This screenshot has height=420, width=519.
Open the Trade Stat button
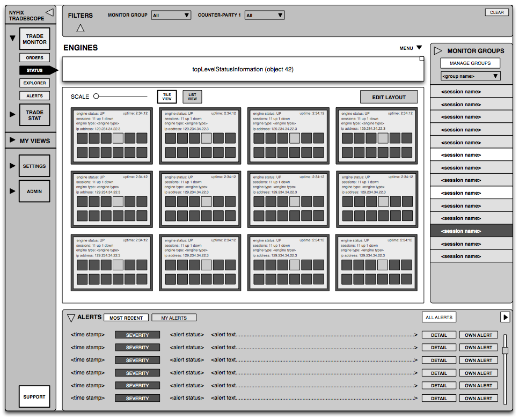[34, 115]
